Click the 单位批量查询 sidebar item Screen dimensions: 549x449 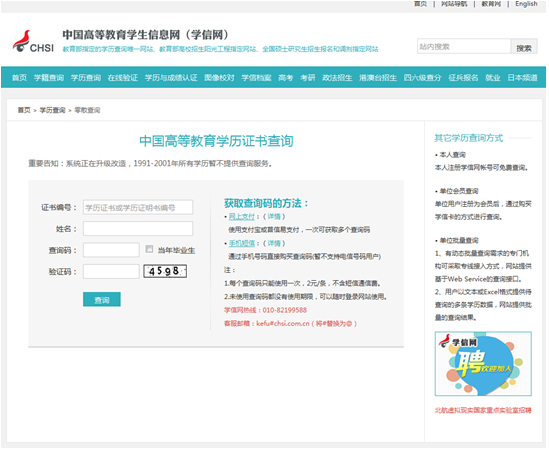tap(459, 241)
